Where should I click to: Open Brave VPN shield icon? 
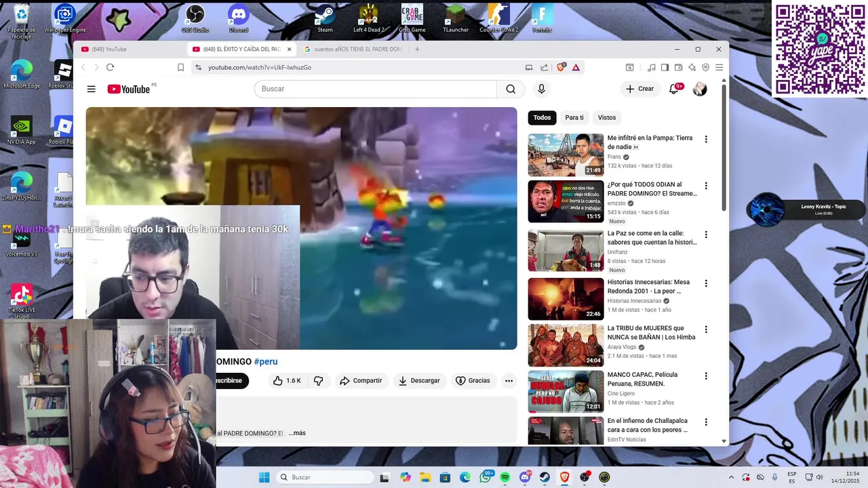705,67
